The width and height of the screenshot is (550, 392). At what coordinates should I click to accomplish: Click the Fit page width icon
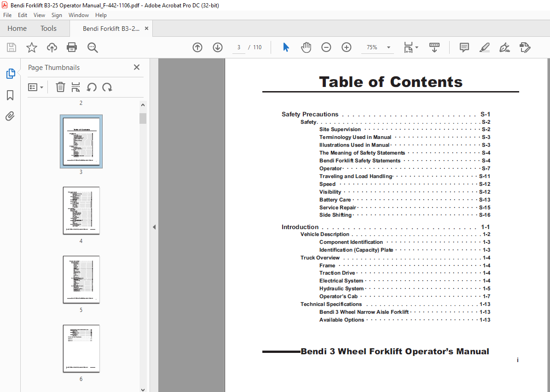click(x=408, y=47)
